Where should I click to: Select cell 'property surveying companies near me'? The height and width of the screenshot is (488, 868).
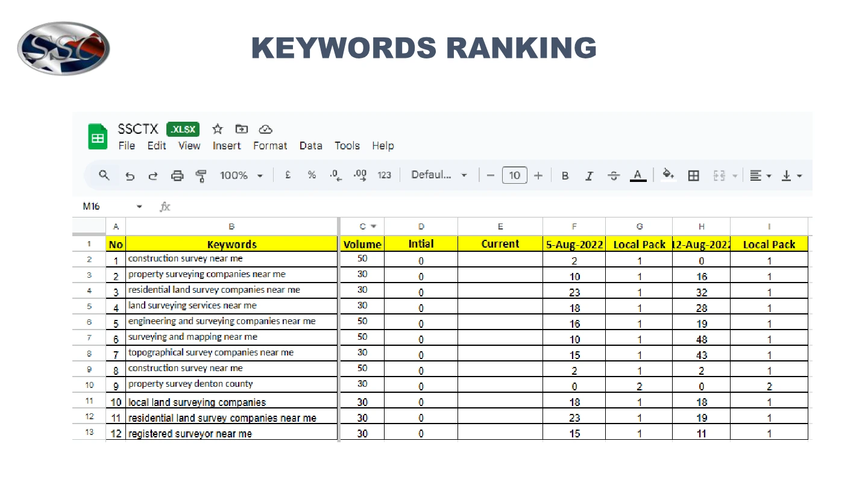pyautogui.click(x=231, y=275)
